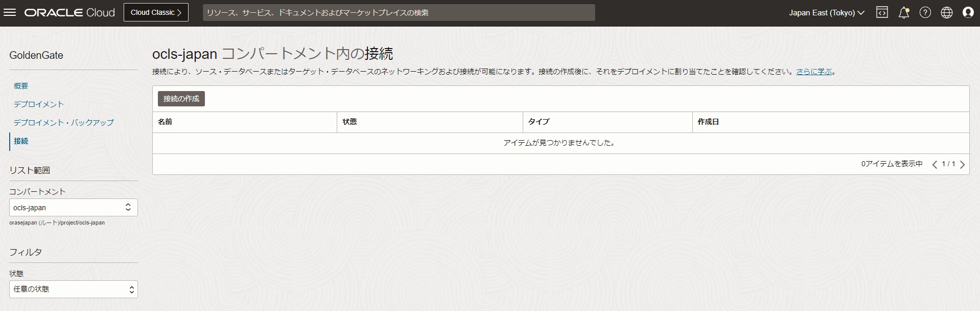
Task: Go to previous page of connections
Action: click(x=935, y=164)
